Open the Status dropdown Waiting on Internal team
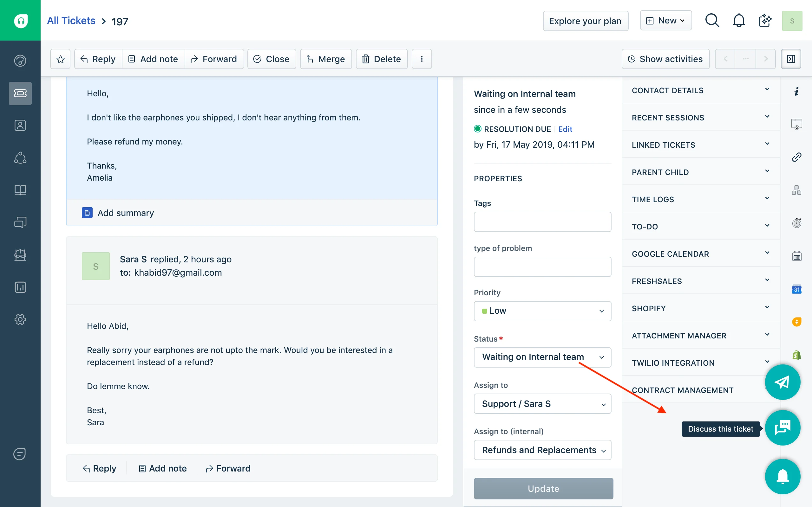The image size is (812, 507). point(542,357)
